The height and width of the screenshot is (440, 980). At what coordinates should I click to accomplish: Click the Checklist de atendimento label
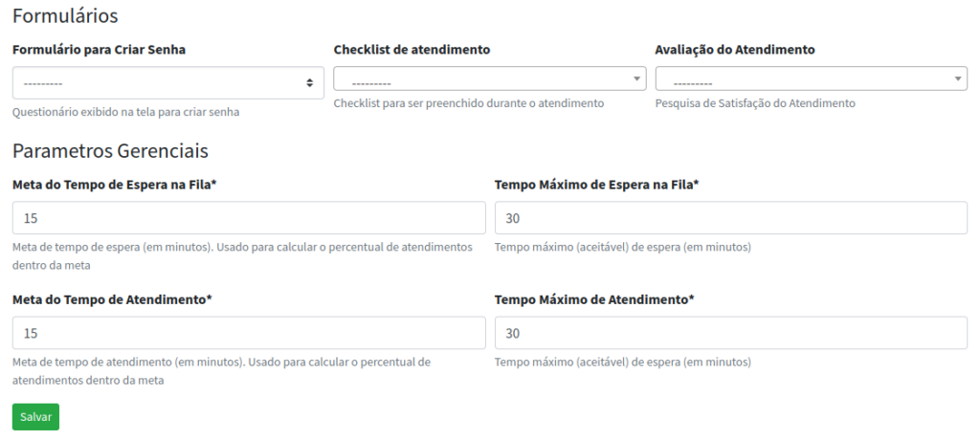412,50
